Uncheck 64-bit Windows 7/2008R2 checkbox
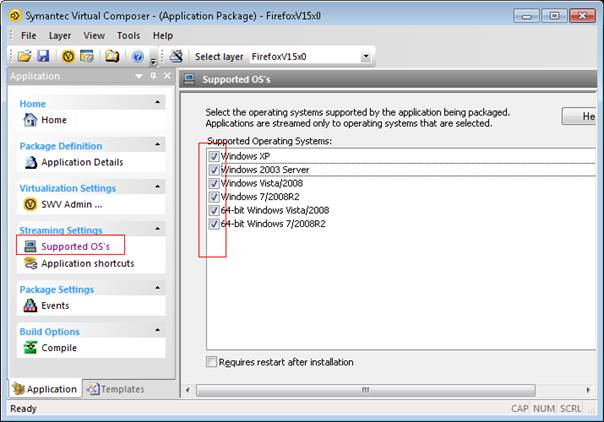 pyautogui.click(x=214, y=224)
